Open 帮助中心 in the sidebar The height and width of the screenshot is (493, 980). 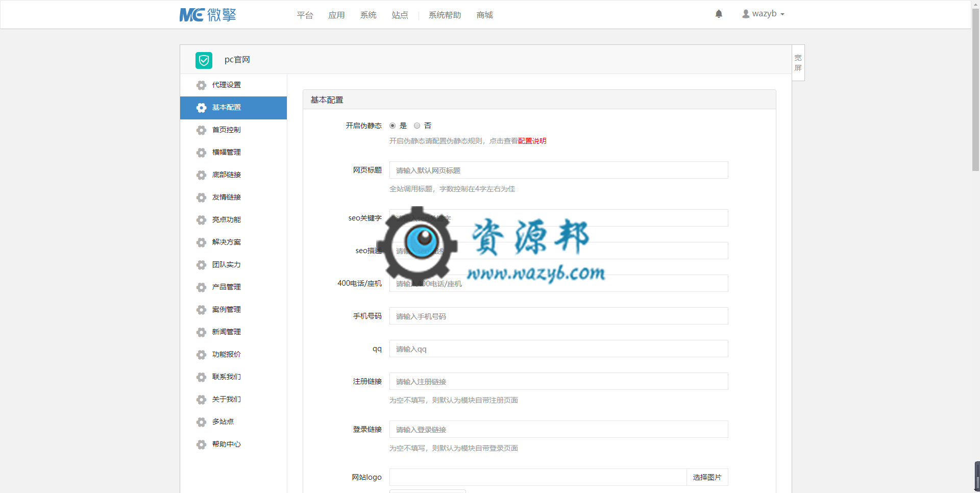pyautogui.click(x=233, y=445)
